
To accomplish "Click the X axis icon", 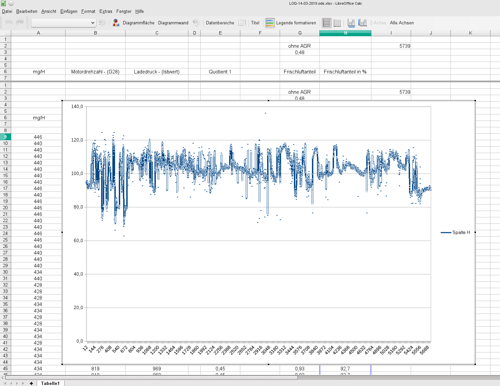I will [351, 23].
